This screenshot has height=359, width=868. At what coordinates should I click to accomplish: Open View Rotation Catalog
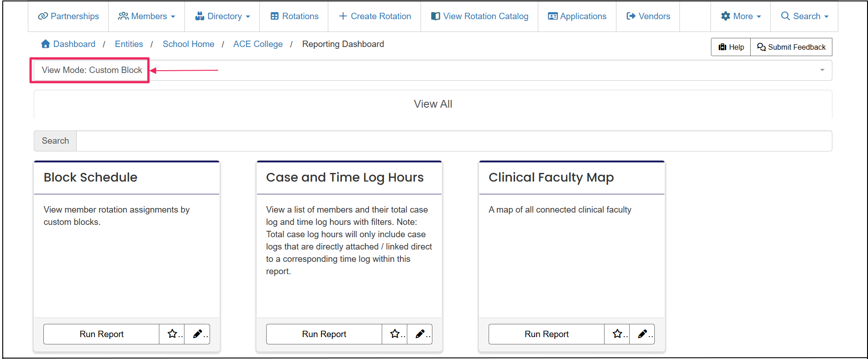479,16
